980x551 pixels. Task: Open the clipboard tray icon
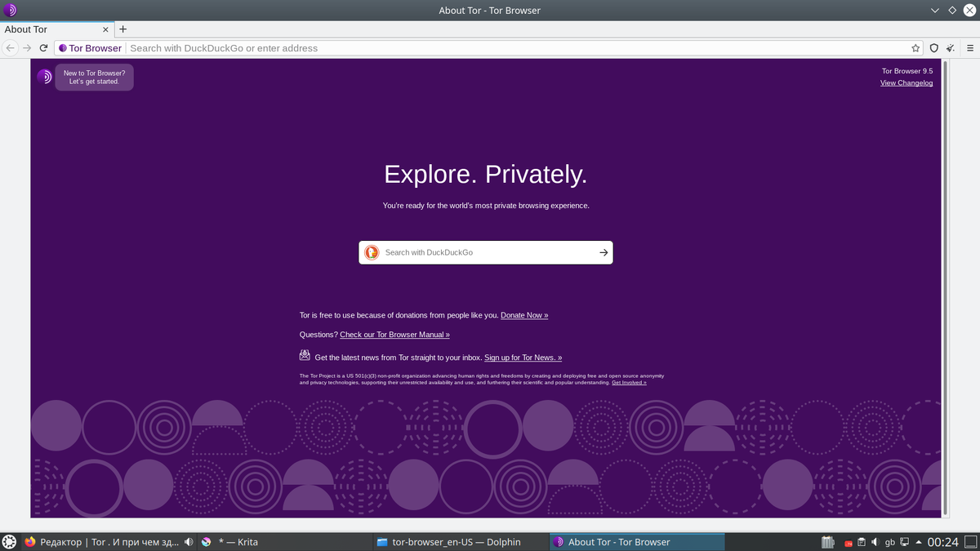pyautogui.click(x=862, y=542)
